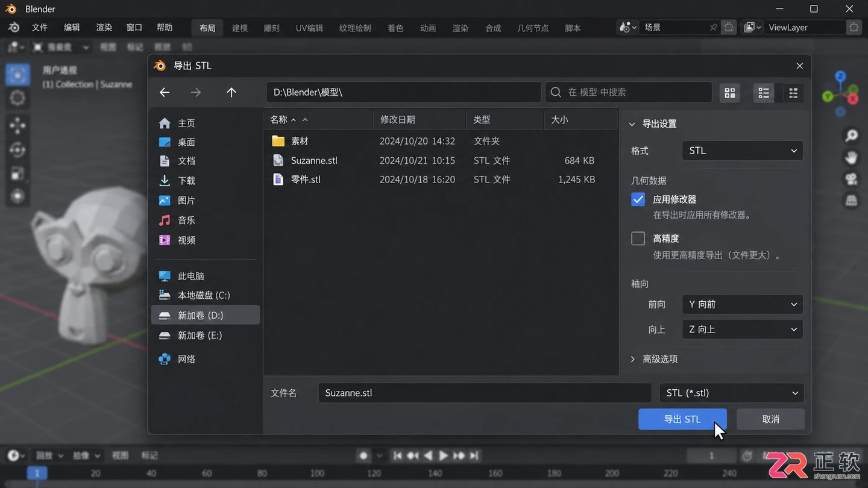
Task: Sort by 大小 column header
Action: click(x=580, y=120)
